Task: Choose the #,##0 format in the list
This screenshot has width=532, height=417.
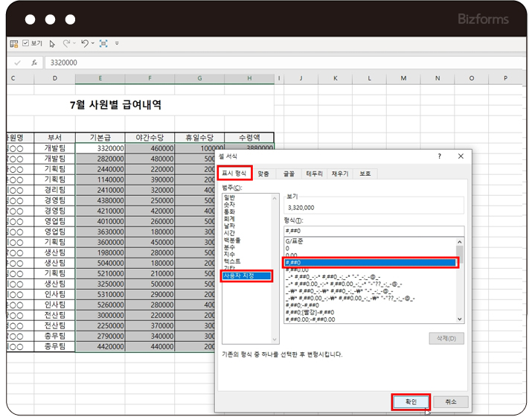Action: [x=368, y=263]
